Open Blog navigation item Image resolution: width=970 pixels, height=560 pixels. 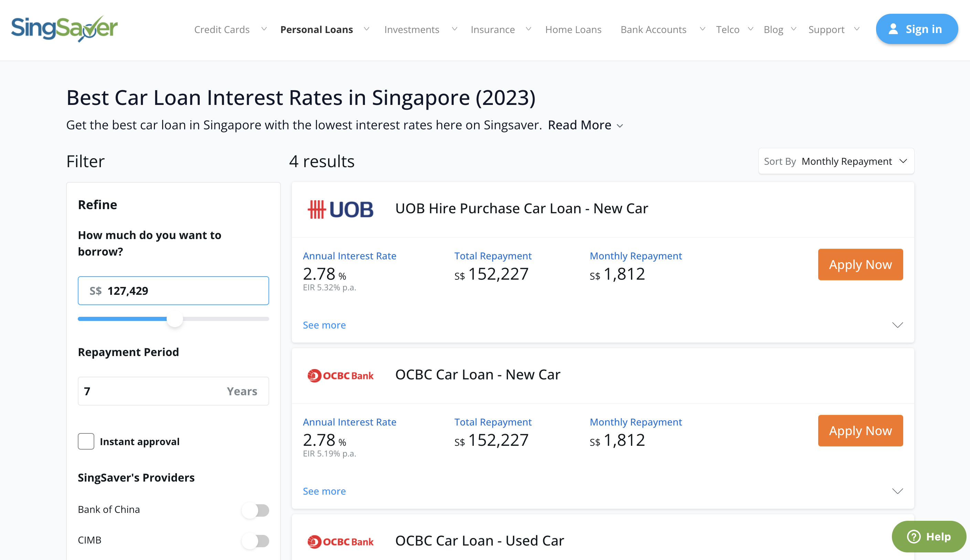pos(773,29)
